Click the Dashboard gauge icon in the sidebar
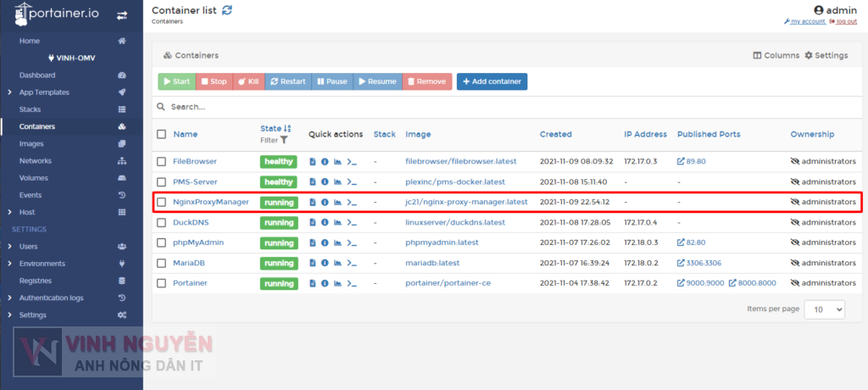The image size is (868, 390). coord(122,75)
